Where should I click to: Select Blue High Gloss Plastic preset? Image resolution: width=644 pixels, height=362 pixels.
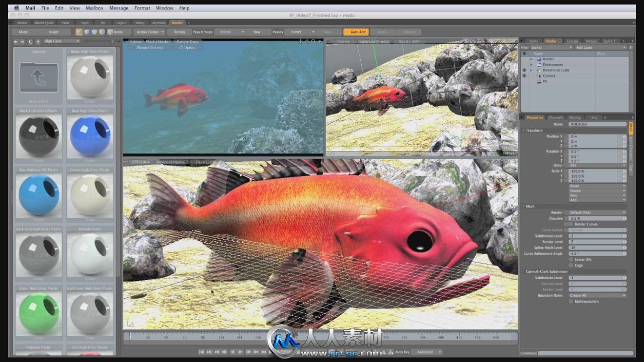click(90, 135)
